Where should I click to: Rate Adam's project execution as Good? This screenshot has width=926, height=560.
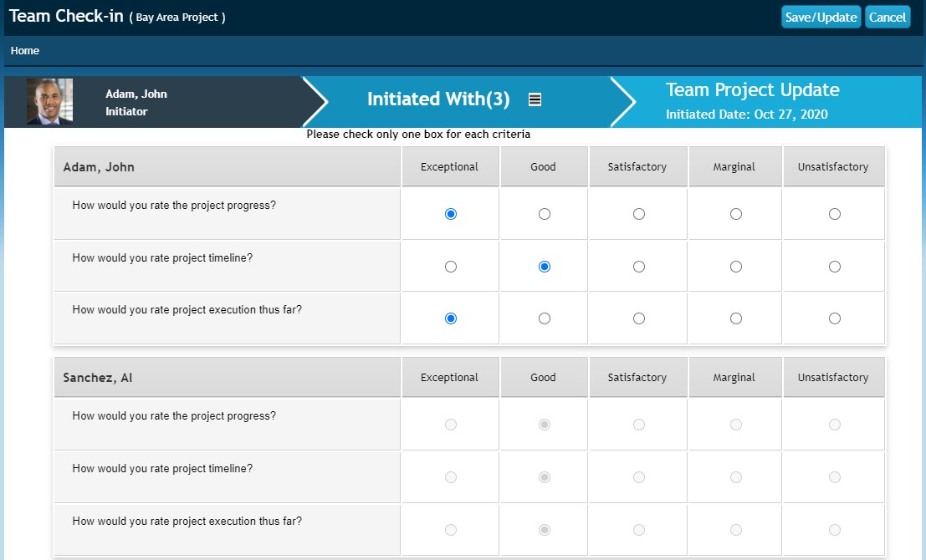coord(545,318)
